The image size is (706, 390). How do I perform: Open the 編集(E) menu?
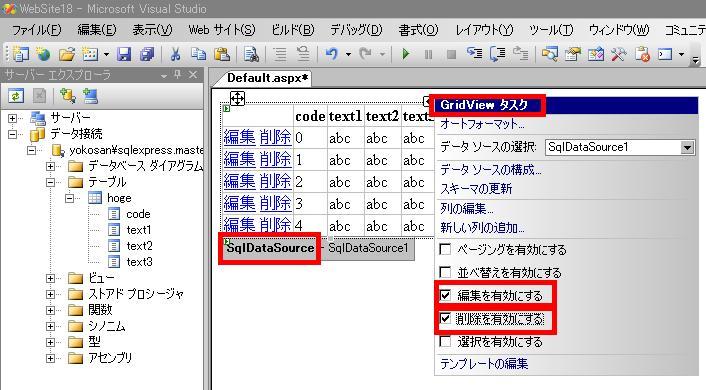(x=96, y=30)
